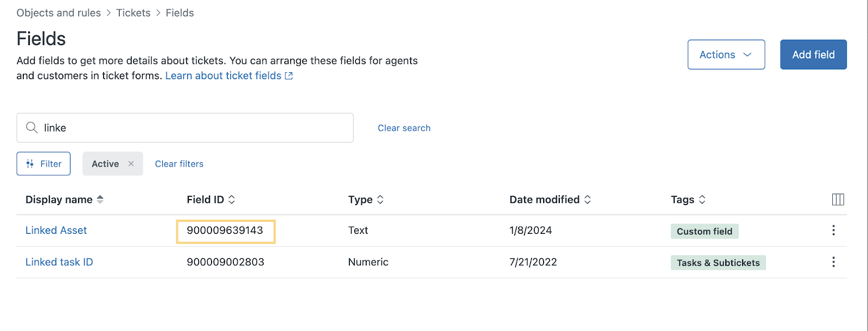This screenshot has height=331, width=868.
Task: Click the search magnifier icon
Action: (x=32, y=128)
